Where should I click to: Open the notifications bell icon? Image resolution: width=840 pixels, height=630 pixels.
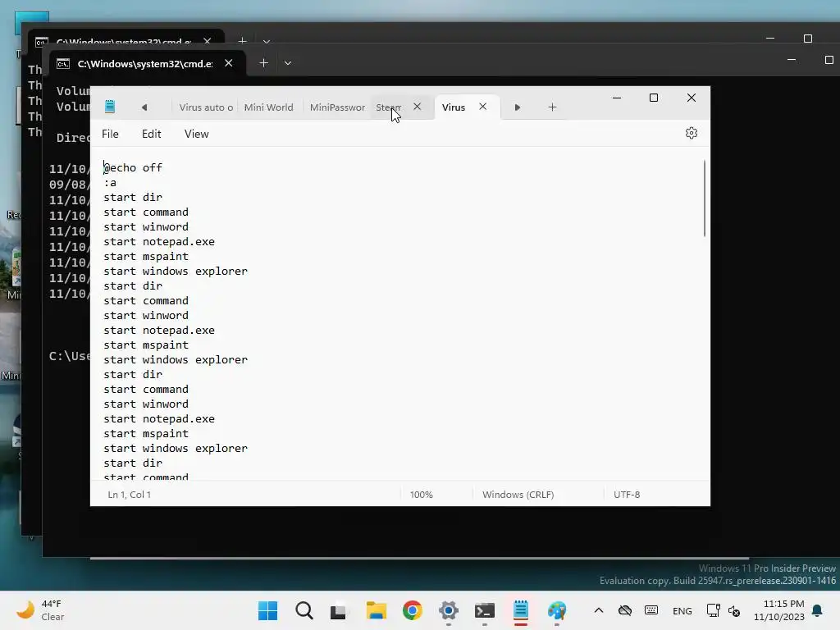tap(818, 610)
